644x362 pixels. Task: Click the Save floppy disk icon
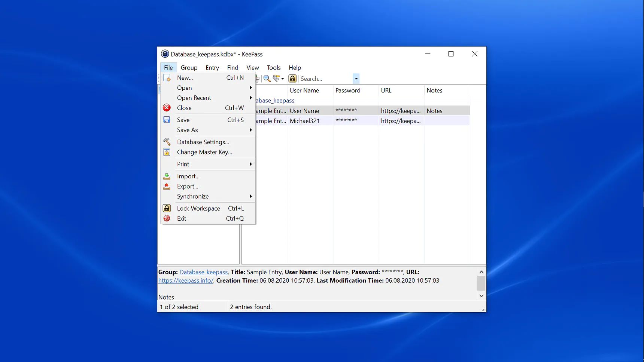(x=167, y=120)
